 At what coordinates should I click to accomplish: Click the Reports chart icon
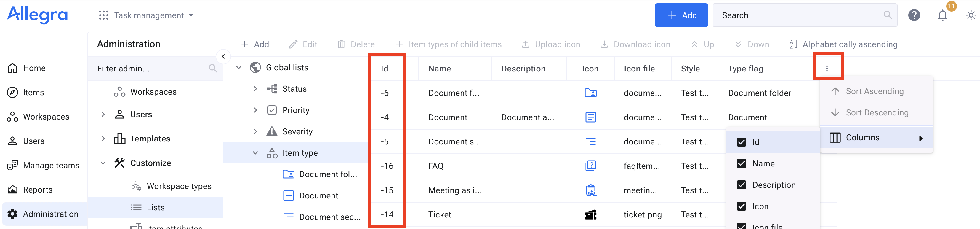click(12, 190)
